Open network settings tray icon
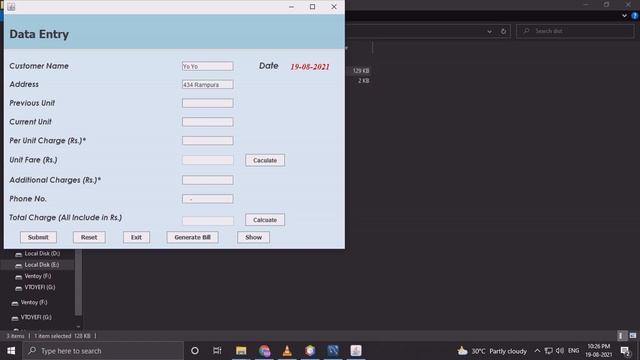The image size is (640, 360). point(549,351)
